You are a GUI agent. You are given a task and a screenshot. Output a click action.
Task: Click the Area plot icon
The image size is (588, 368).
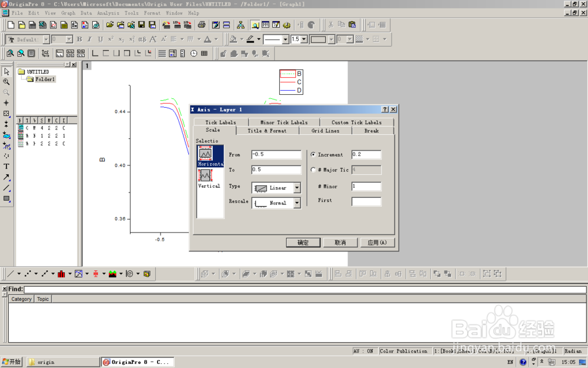pyautogui.click(x=112, y=274)
